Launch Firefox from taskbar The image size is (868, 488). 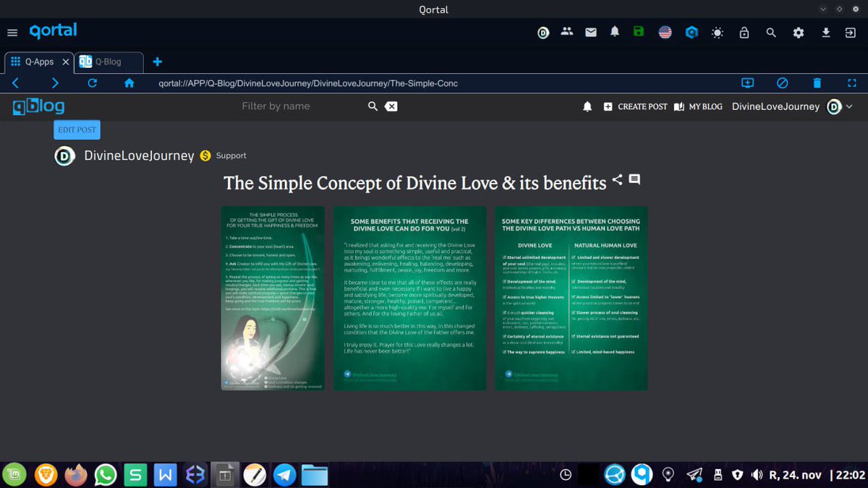[75, 474]
